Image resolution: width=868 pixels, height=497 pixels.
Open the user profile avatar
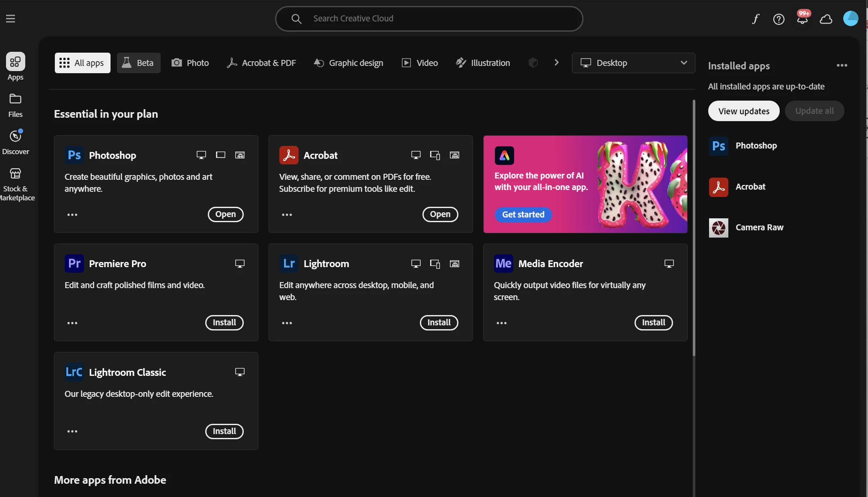pyautogui.click(x=850, y=19)
